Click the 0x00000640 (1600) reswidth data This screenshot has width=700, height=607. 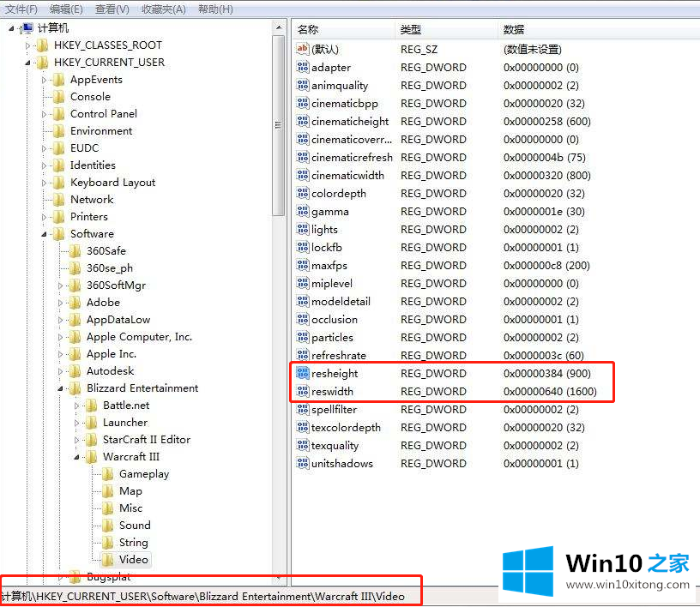click(x=550, y=392)
